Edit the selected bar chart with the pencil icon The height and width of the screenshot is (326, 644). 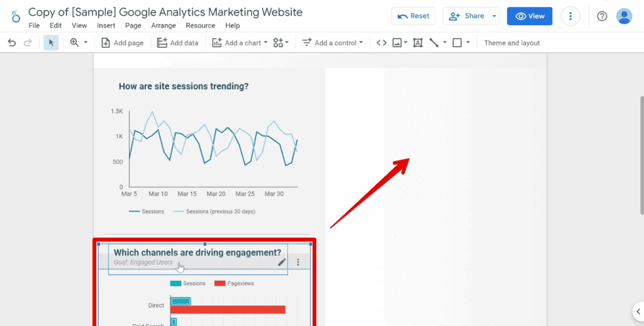(x=282, y=262)
